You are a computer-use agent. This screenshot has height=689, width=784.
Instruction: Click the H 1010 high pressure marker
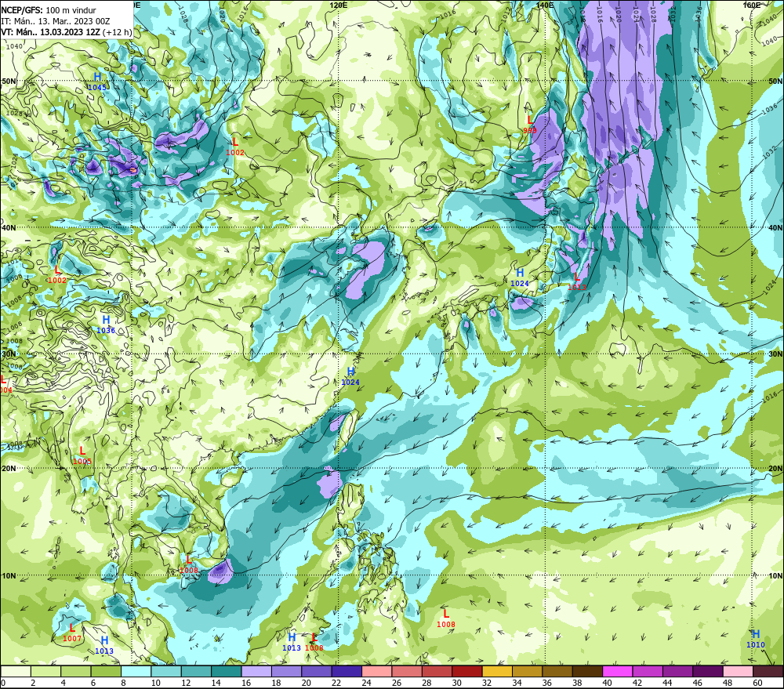[x=756, y=639]
